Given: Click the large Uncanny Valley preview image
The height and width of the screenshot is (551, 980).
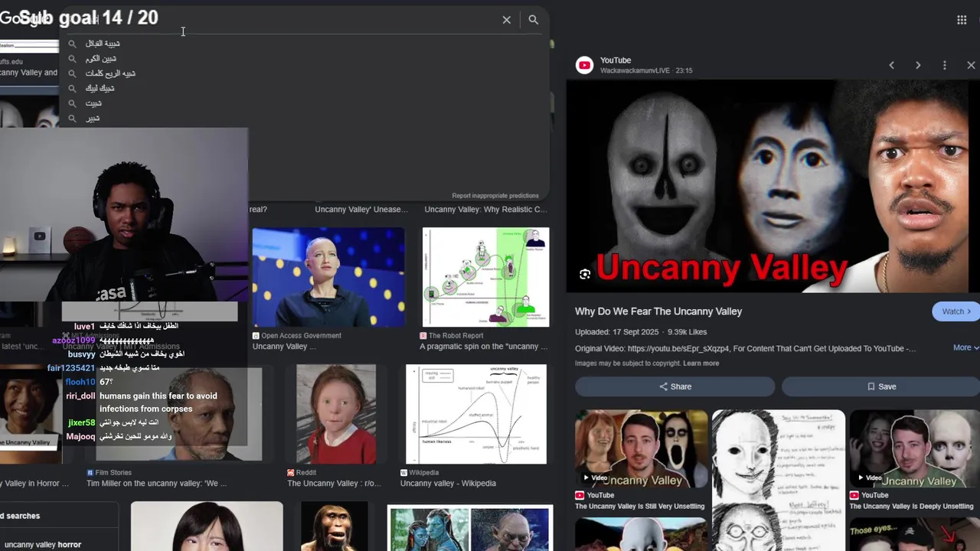Looking at the screenshot, I should 773,186.
